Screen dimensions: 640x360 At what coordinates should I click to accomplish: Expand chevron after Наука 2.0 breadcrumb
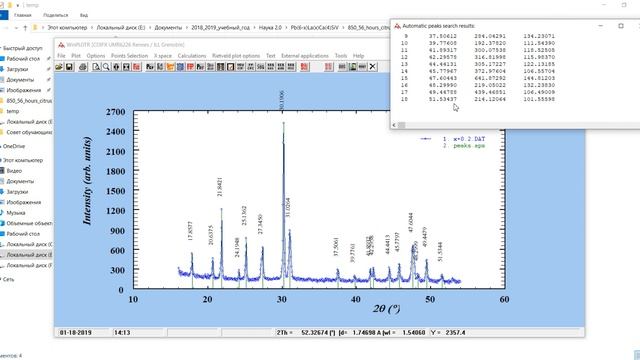coord(286,27)
